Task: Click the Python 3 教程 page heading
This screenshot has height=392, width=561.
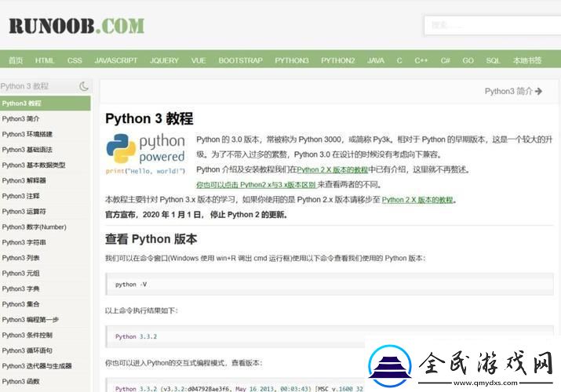Action: coord(149,118)
